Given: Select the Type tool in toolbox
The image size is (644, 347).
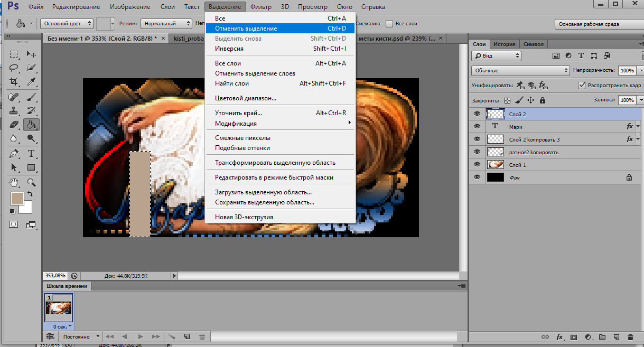Looking at the screenshot, I should tap(31, 154).
